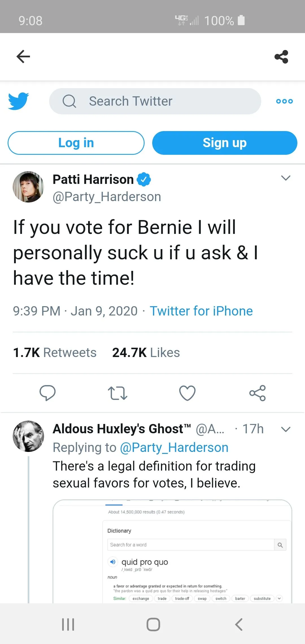Expand Aldous Huxley's Ghost reply options
This screenshot has width=305, height=644.
pos(286,429)
